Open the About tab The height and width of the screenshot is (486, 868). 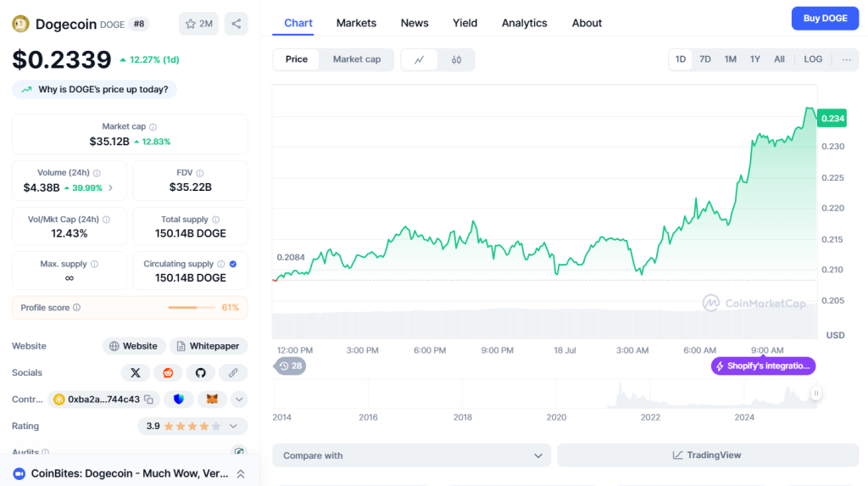(x=587, y=23)
